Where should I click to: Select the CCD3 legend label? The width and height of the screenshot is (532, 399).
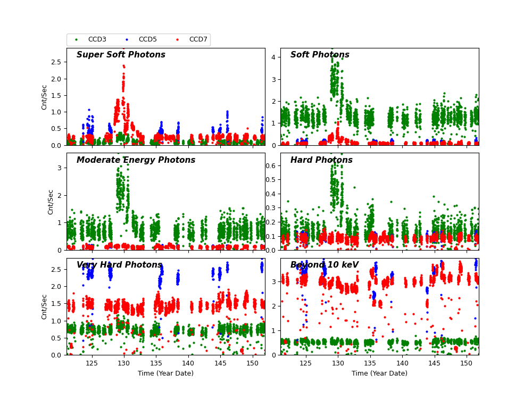point(97,40)
